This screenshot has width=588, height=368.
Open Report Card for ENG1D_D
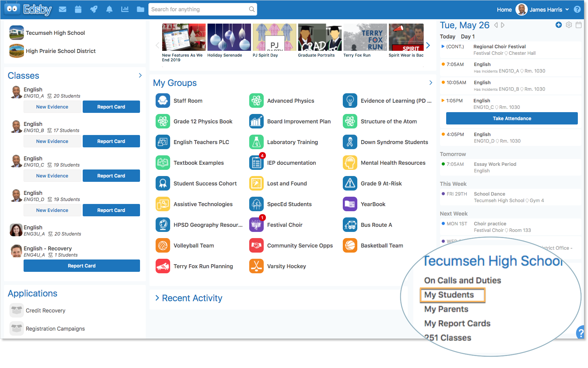tap(111, 210)
